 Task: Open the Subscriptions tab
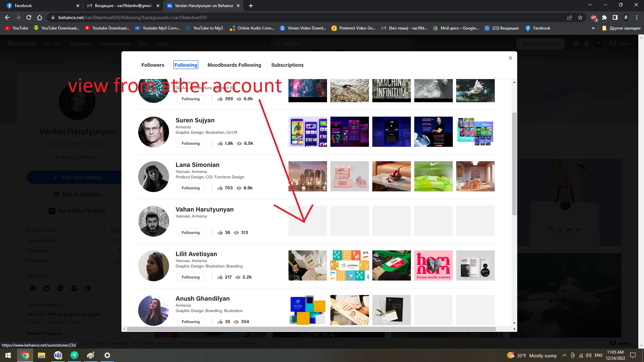coord(287,65)
